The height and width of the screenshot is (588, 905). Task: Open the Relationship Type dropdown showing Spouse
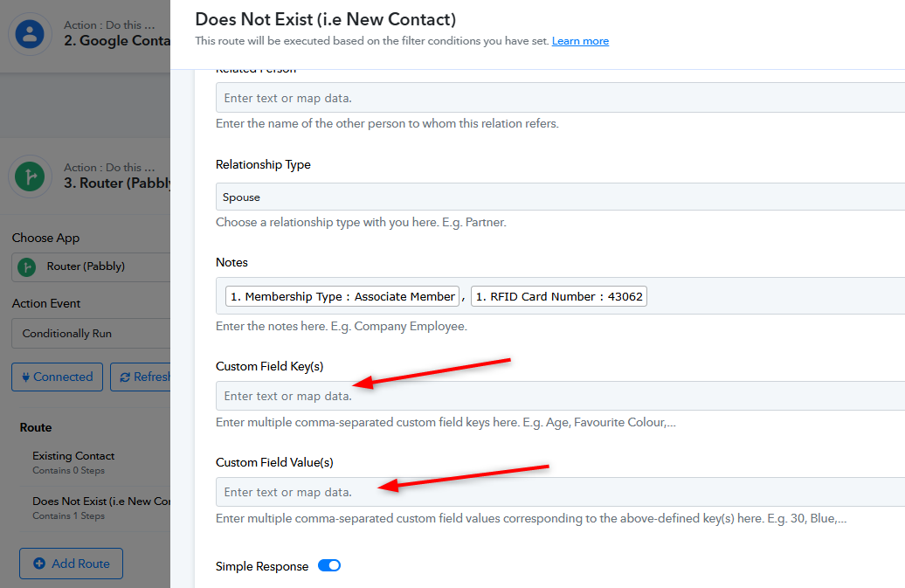click(560, 197)
